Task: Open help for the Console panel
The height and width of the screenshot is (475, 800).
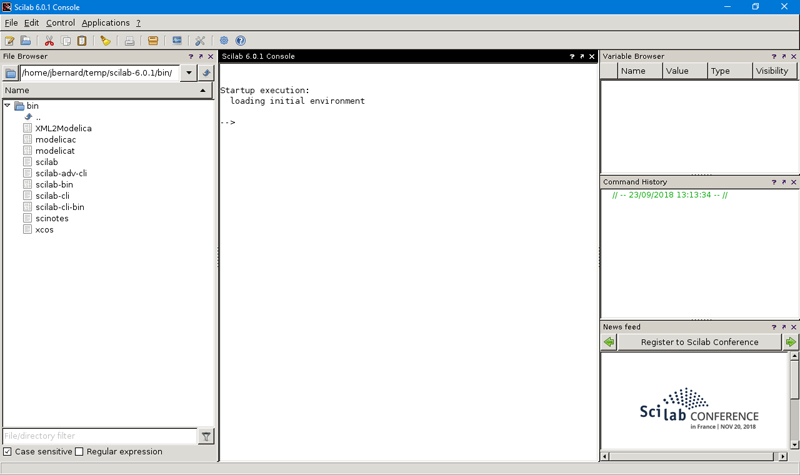Action: pyautogui.click(x=572, y=57)
